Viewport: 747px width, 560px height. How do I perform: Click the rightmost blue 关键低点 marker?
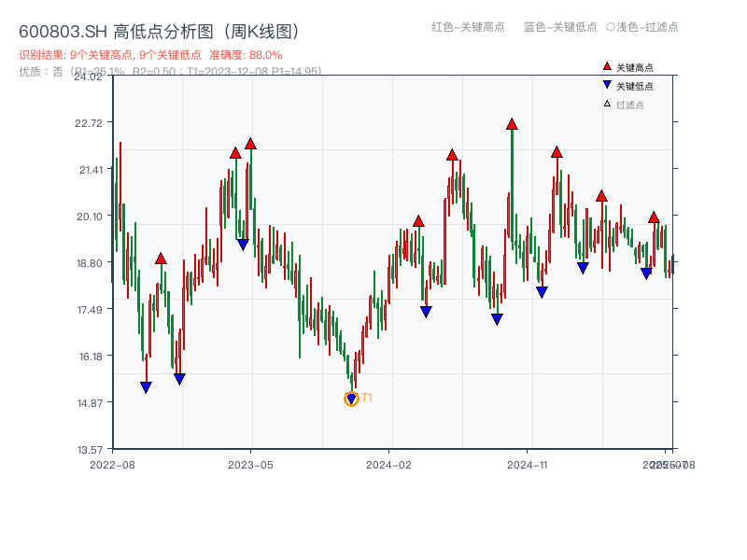[x=645, y=273]
